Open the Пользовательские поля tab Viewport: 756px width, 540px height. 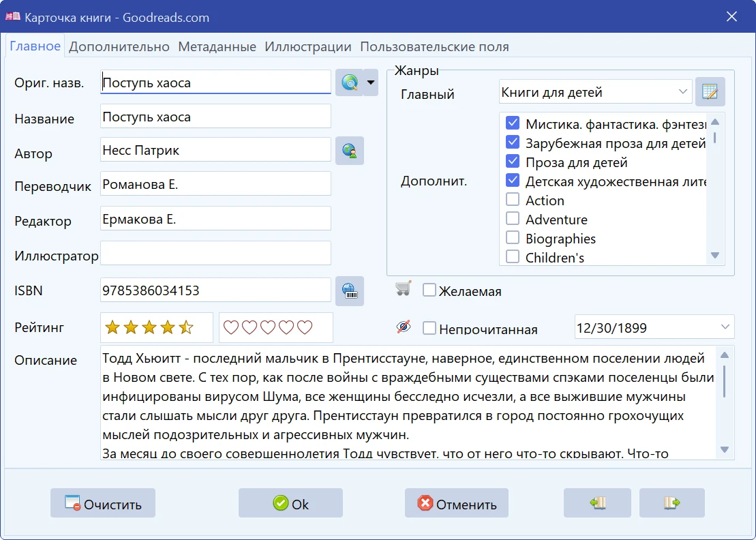click(x=434, y=47)
